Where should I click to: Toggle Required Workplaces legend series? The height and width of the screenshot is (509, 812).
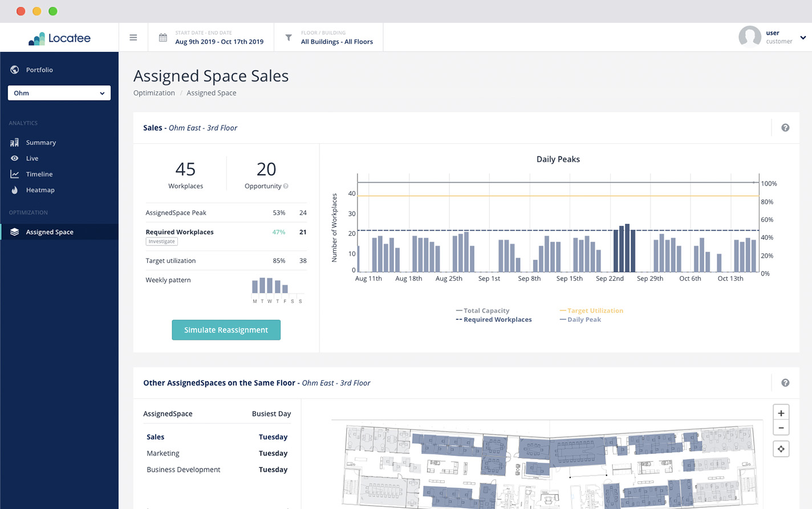click(494, 320)
